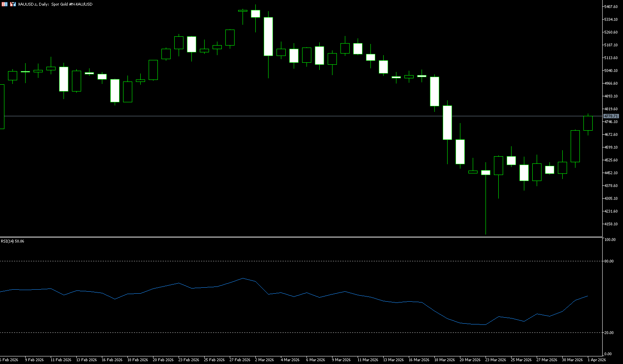Click the 1 Apr 2026 date label
The height and width of the screenshot is (364, 623).
(597, 360)
